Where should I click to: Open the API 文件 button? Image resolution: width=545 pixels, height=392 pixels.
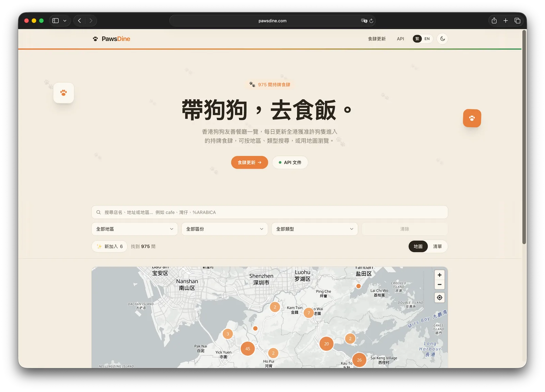click(x=290, y=162)
